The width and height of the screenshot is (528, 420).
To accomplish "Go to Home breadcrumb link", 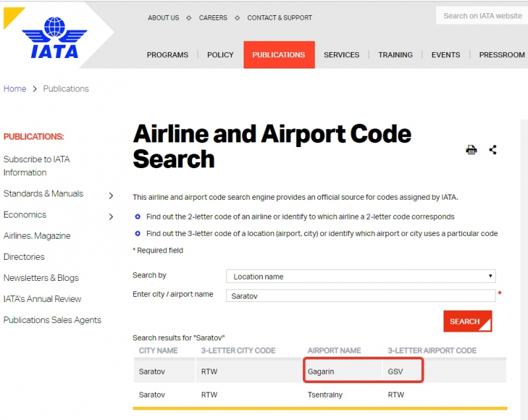I will point(15,88).
